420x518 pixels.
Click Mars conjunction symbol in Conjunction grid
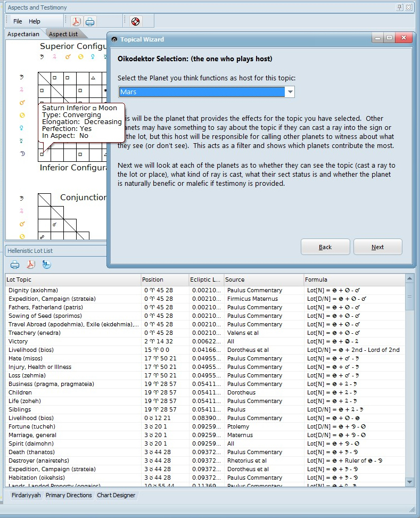[54, 224]
